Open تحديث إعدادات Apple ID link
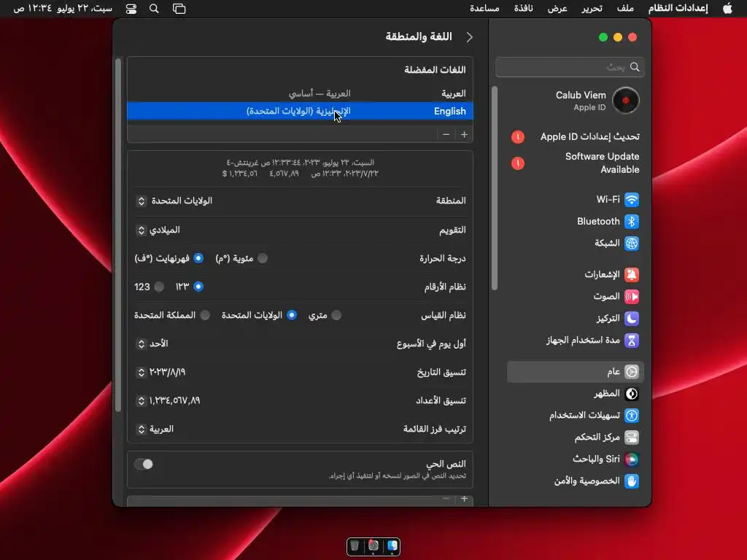 coord(589,137)
